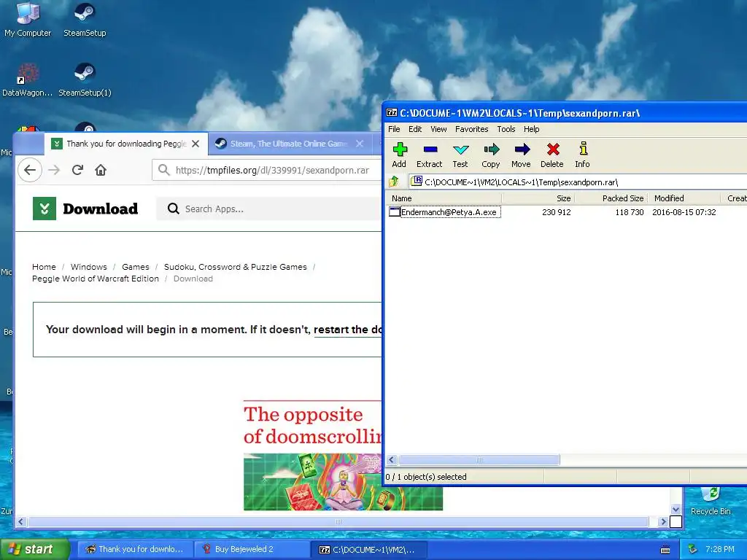Go back in the browser

30,170
